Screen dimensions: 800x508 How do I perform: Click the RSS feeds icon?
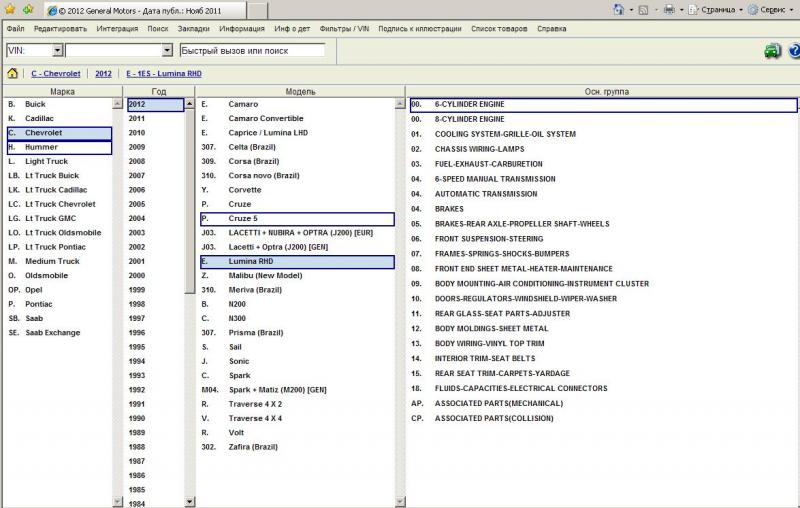coord(642,9)
